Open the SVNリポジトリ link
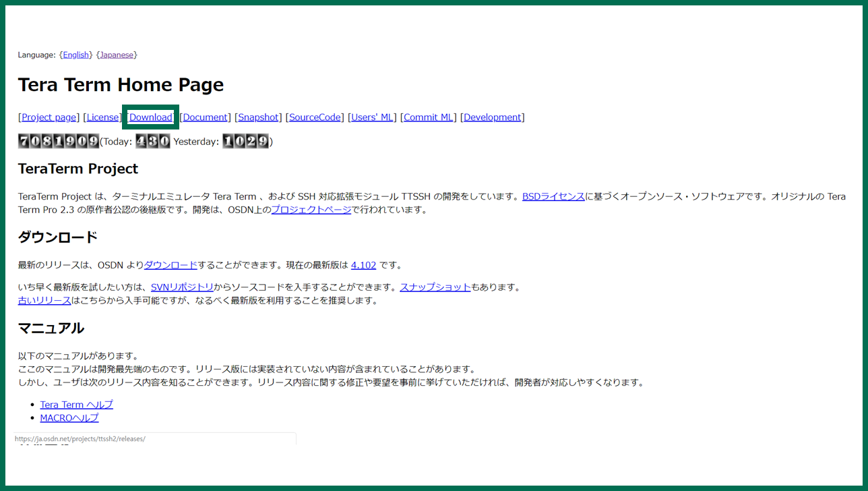The height and width of the screenshot is (491, 868). [182, 287]
